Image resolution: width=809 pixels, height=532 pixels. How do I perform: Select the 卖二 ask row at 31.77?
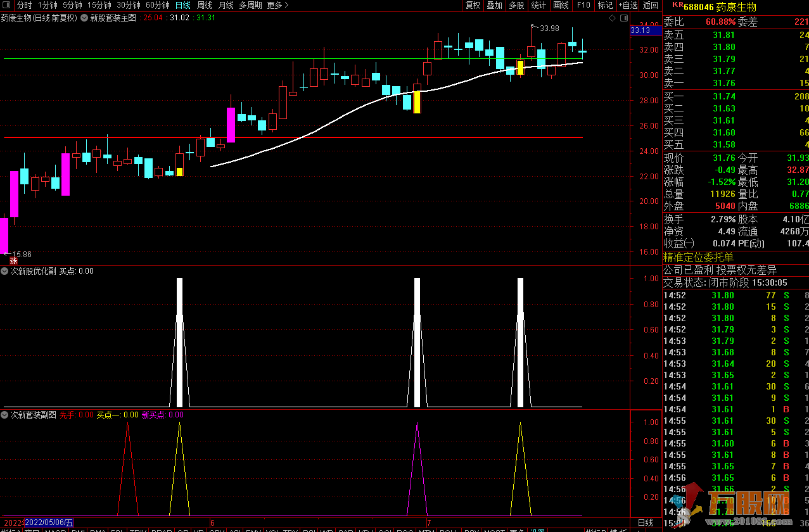tap(736, 71)
